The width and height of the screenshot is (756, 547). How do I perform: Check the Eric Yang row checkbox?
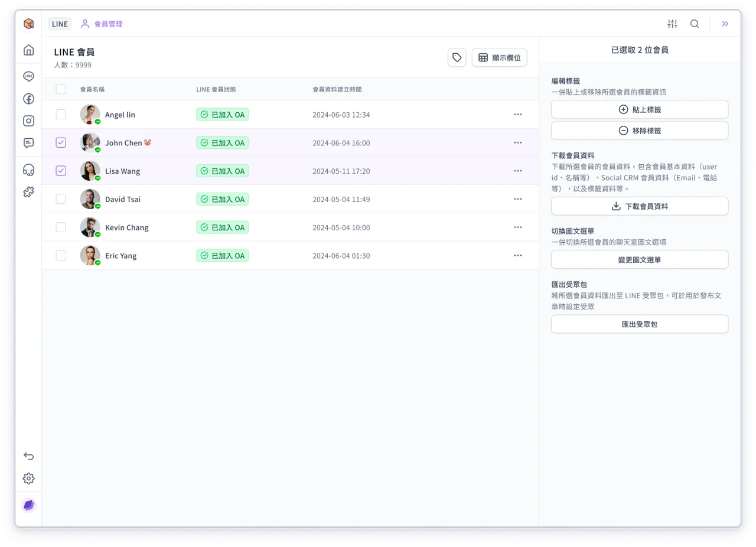pyautogui.click(x=61, y=255)
